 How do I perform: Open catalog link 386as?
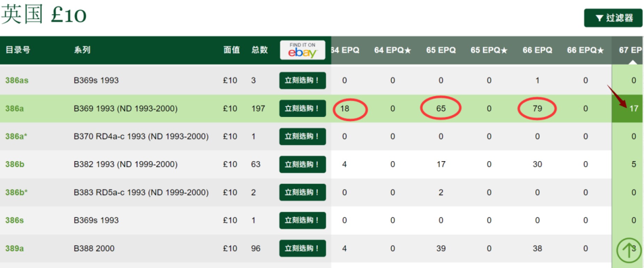point(17,80)
